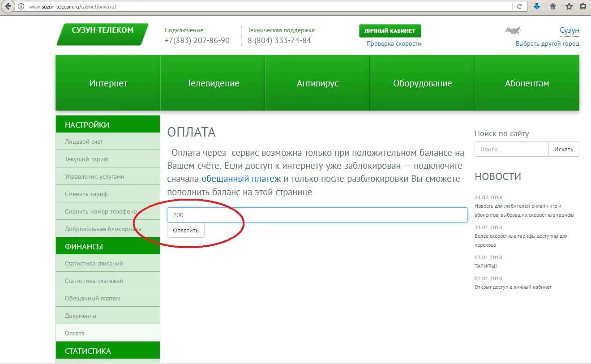The width and height of the screenshot is (591, 364).
Task: Click the Сузун city link
Action: coord(570,30)
